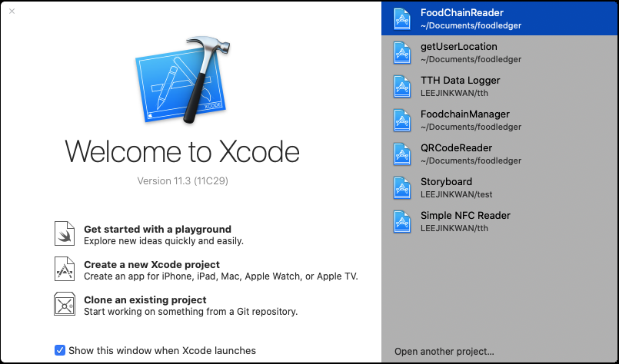This screenshot has height=364, width=619.
Task: Select the FoodChainReader recent project name
Action: click(x=461, y=13)
